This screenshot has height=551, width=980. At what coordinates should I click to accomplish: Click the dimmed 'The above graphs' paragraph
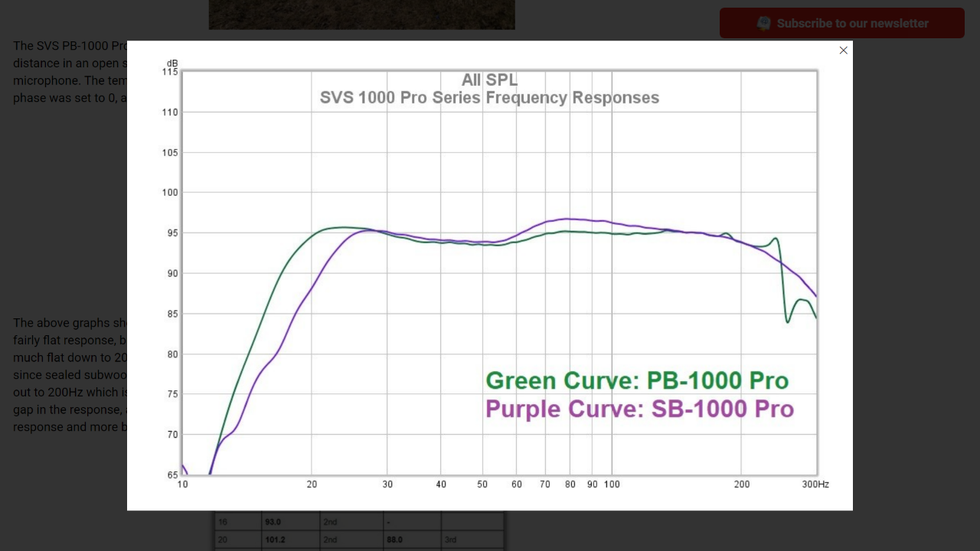(x=70, y=375)
